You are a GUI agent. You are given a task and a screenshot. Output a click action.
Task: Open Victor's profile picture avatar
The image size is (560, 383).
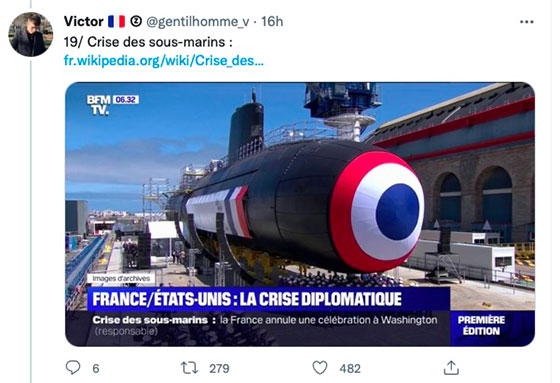[x=31, y=34]
